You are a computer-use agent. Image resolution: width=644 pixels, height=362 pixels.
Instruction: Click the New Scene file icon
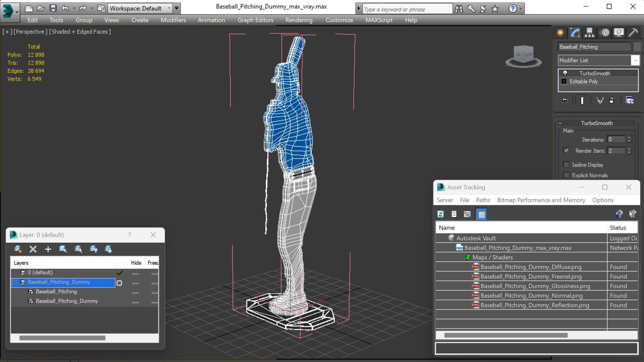(29, 8)
